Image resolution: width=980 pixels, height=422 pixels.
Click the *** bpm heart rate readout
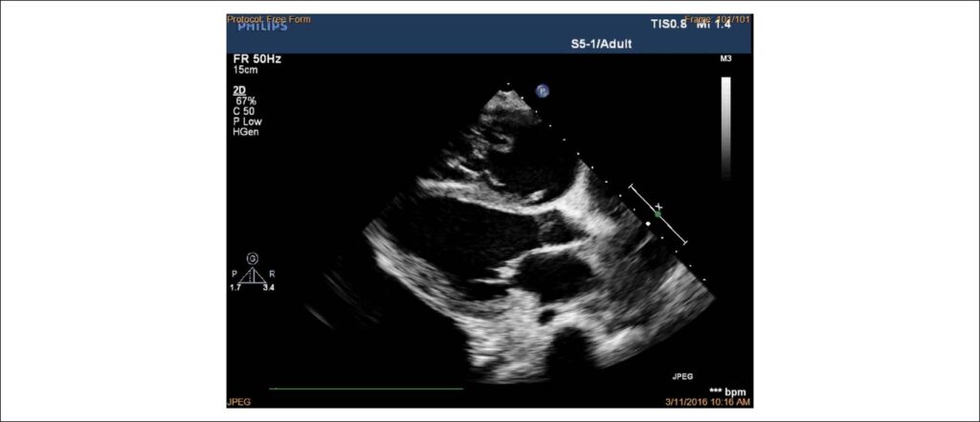pyautogui.click(x=728, y=392)
